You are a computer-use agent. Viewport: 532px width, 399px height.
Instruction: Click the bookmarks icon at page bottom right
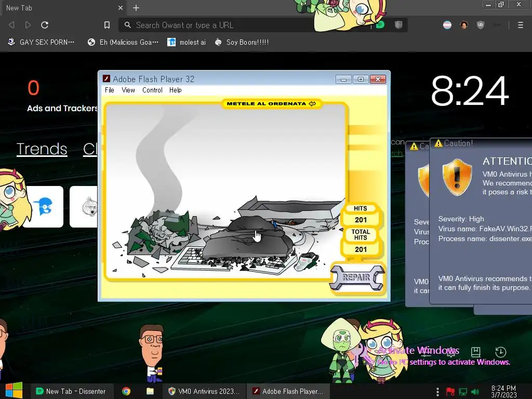tap(476, 352)
